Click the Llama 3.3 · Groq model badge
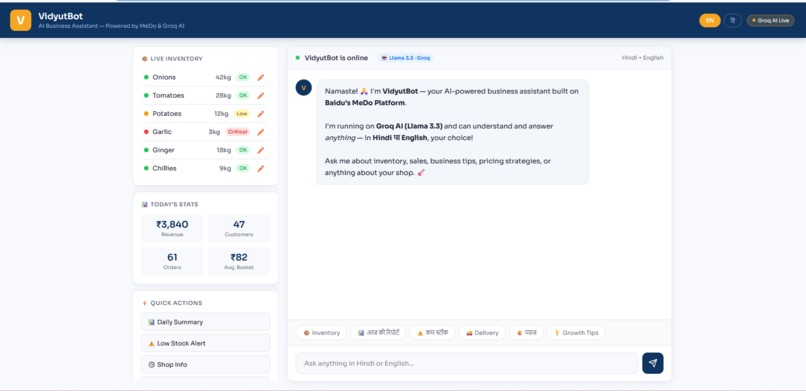 tap(406, 58)
